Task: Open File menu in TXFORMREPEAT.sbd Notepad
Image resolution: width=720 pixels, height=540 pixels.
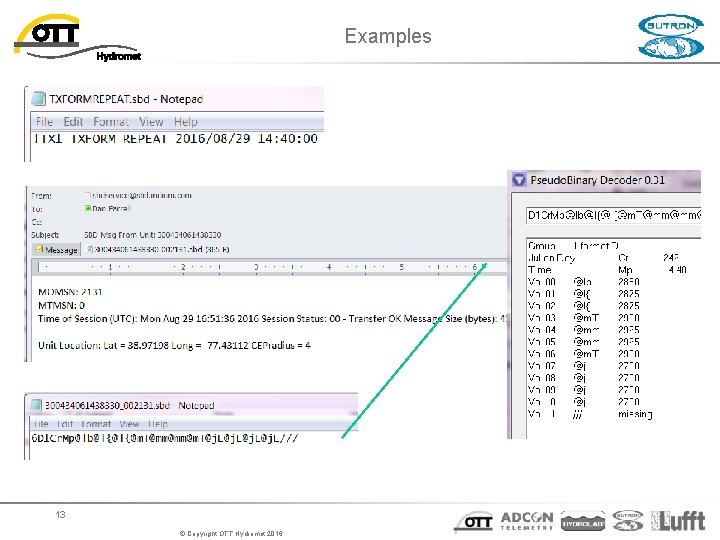Action: 44,122
